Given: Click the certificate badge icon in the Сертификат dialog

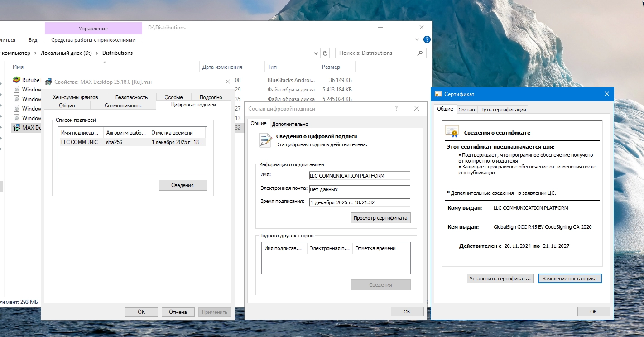Looking at the screenshot, I should pyautogui.click(x=452, y=131).
